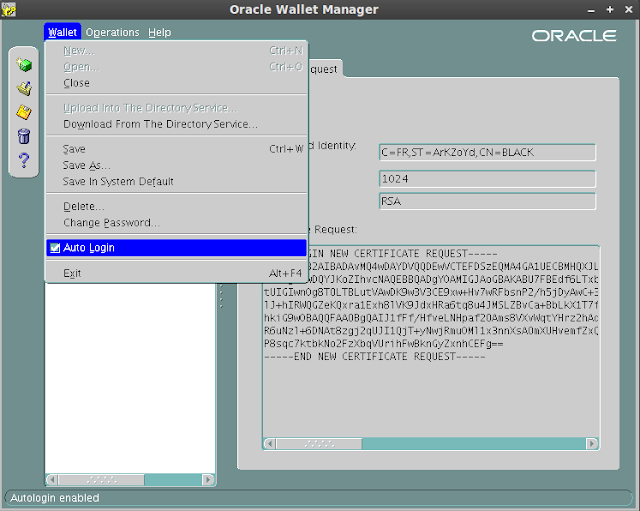Click the Autologin enabled status text
Screen dimensions: 640x511
pos(55,498)
